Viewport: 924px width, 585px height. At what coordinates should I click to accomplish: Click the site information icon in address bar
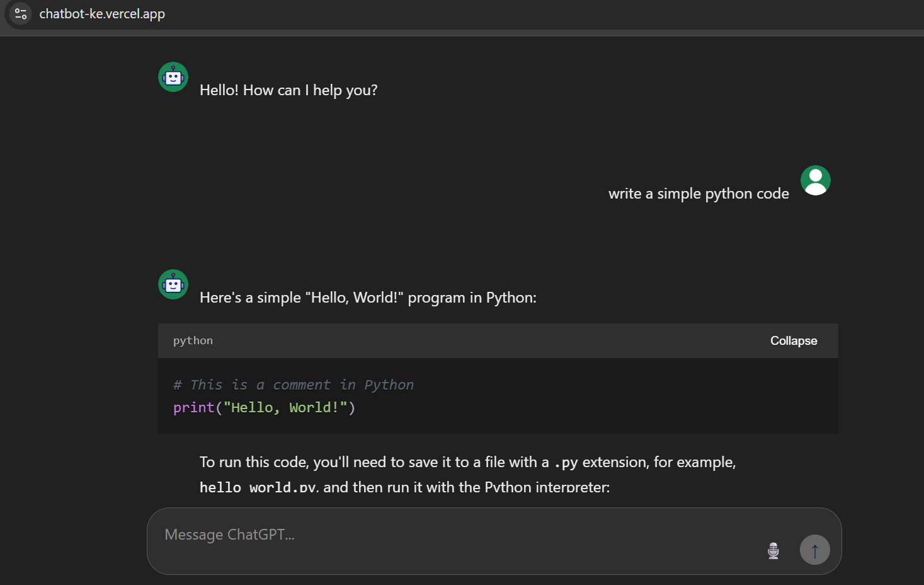(20, 14)
